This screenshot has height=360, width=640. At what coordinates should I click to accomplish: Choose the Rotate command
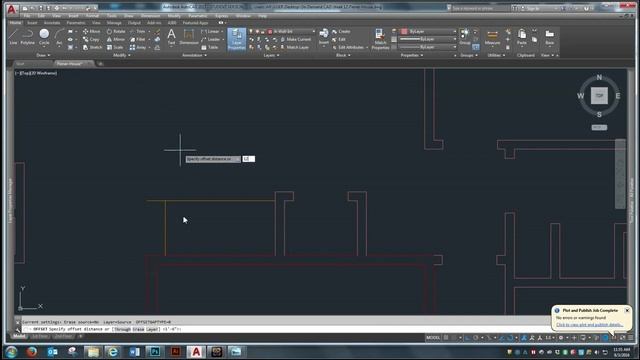[116, 31]
